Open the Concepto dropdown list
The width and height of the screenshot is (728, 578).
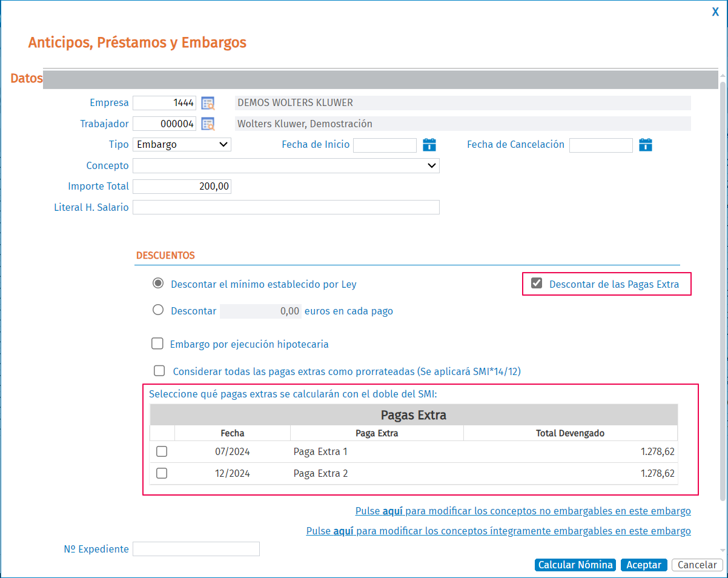[286, 165]
